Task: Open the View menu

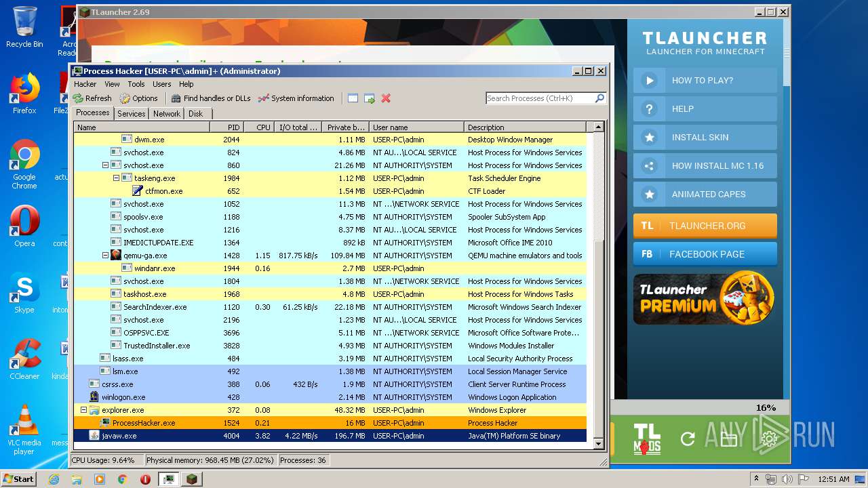Action: pos(112,84)
